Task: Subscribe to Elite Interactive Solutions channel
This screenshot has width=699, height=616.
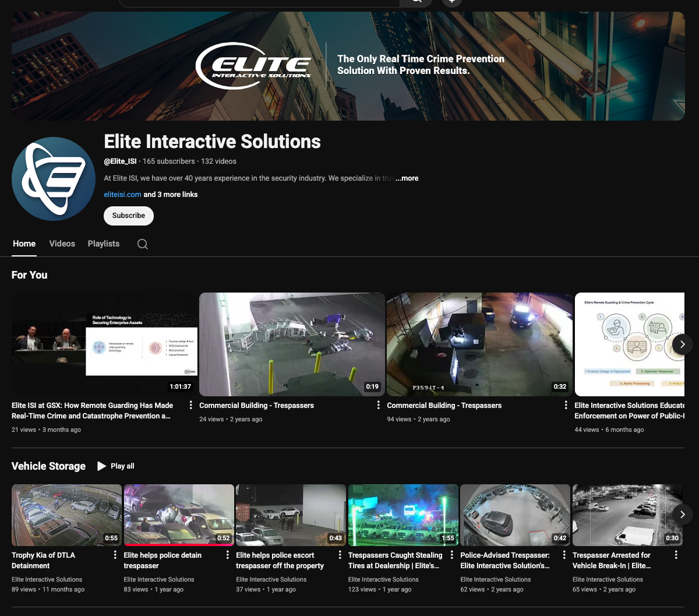Action: 129,216
